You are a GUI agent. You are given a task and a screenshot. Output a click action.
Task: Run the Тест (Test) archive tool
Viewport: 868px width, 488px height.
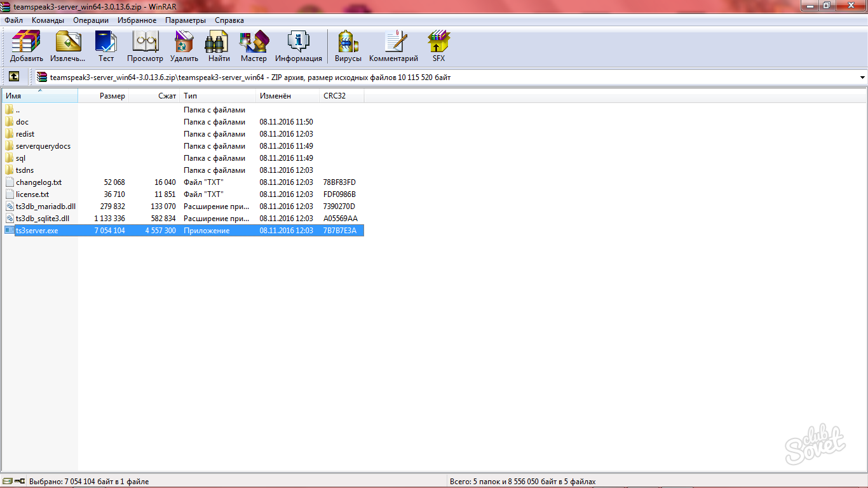coord(106,46)
